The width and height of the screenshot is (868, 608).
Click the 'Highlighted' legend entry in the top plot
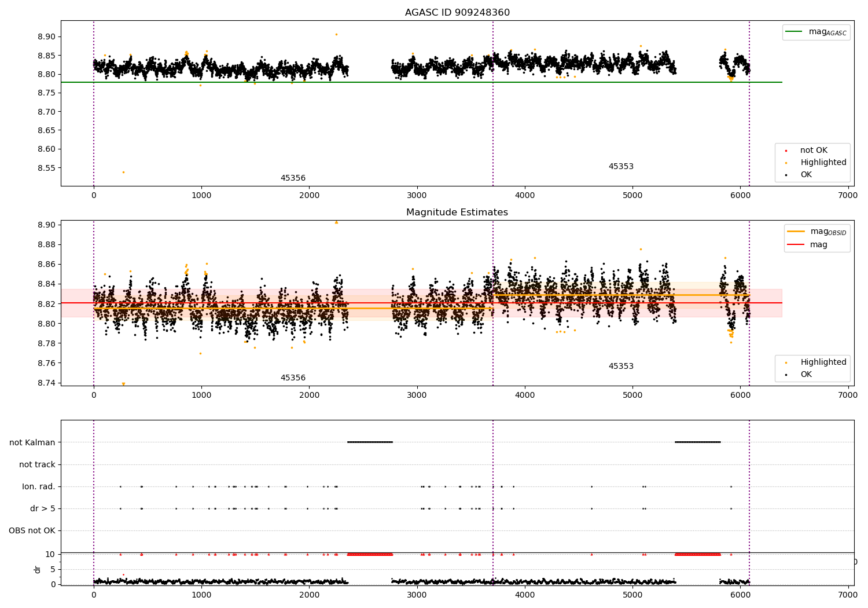click(823, 163)
